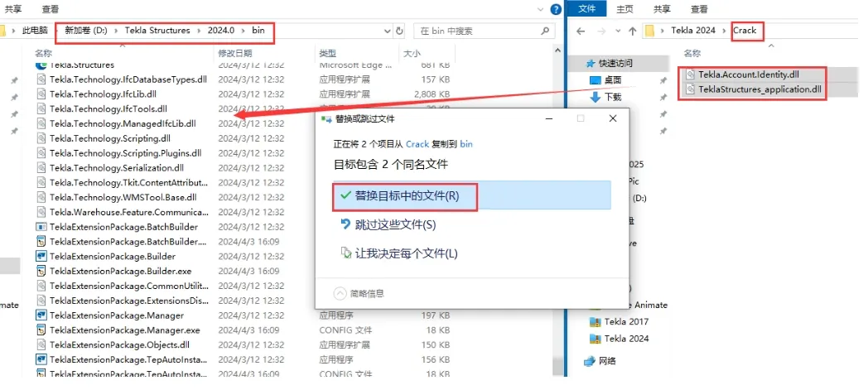Screen dimensions: 868x390
Task: Sort by 修改日期 column header
Action: pos(235,53)
